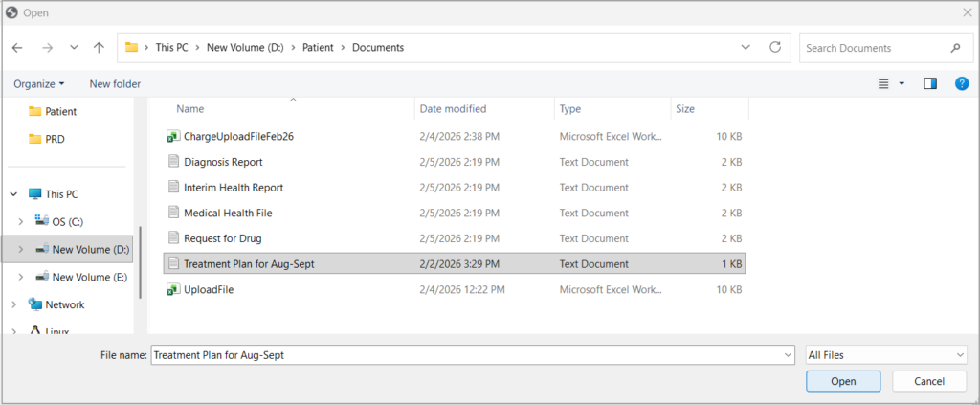Image resolution: width=980 pixels, height=405 pixels.
Task: Select the ChargeUploadFileFeb26 Excel file icon
Action: click(x=173, y=137)
